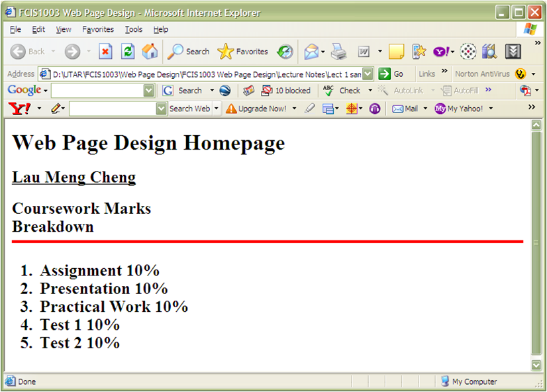Open the My Yahoo! button
The width and height of the screenshot is (547, 392).
[x=459, y=109]
